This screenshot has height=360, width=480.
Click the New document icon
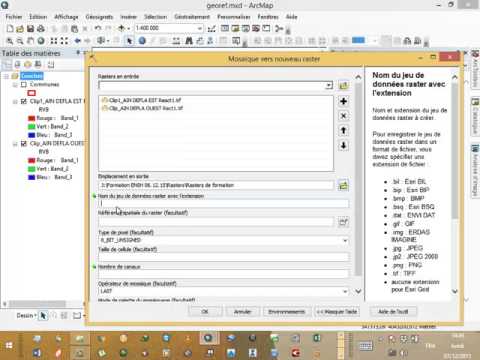pos(10,29)
